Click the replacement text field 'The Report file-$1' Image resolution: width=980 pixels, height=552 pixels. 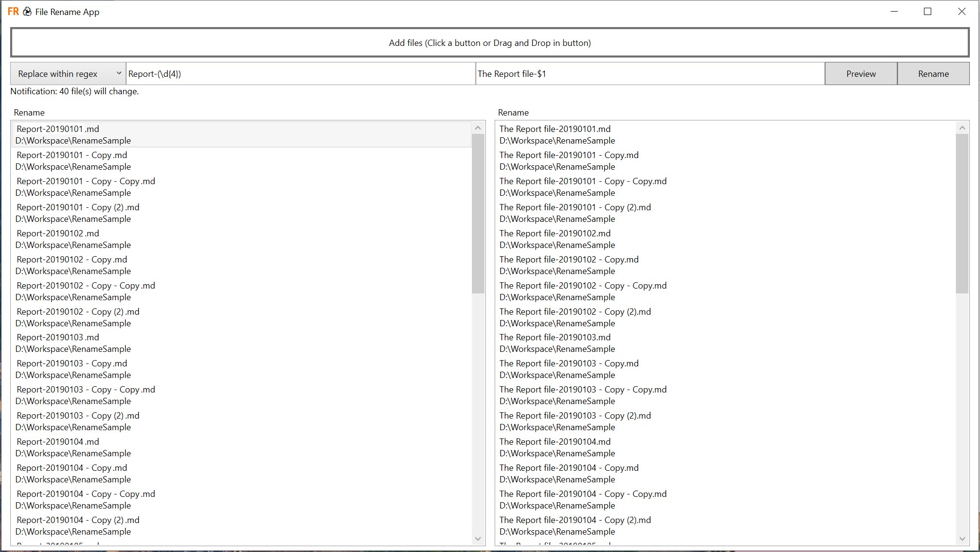click(650, 74)
